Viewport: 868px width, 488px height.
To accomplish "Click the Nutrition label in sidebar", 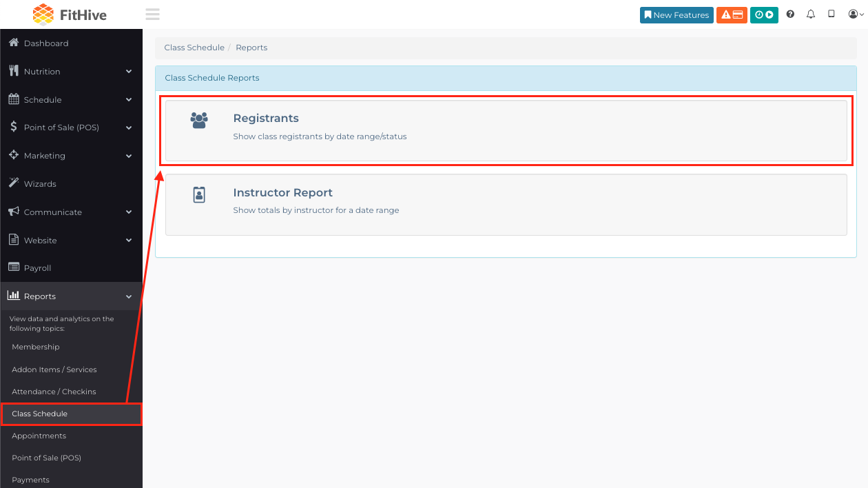I will coord(42,72).
